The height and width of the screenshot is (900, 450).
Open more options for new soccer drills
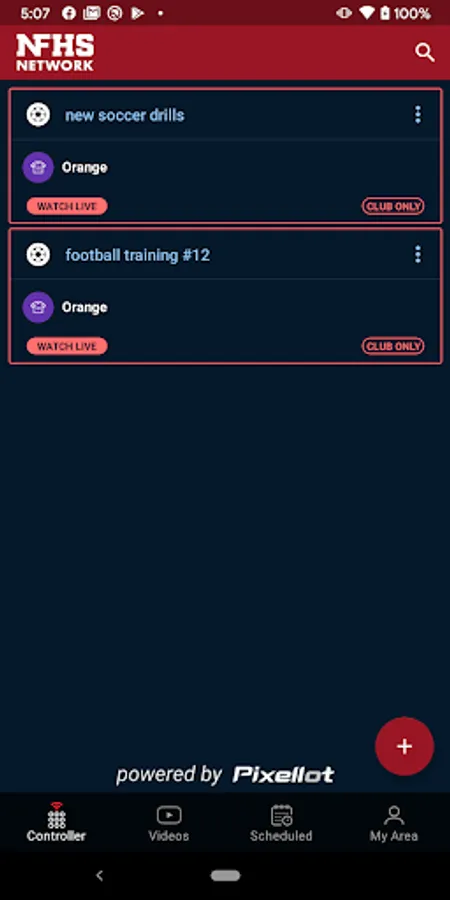[x=418, y=115]
